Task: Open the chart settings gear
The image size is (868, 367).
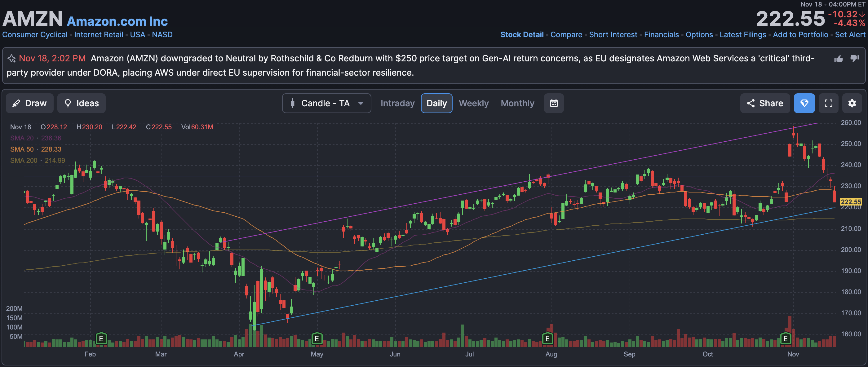Action: pos(852,103)
